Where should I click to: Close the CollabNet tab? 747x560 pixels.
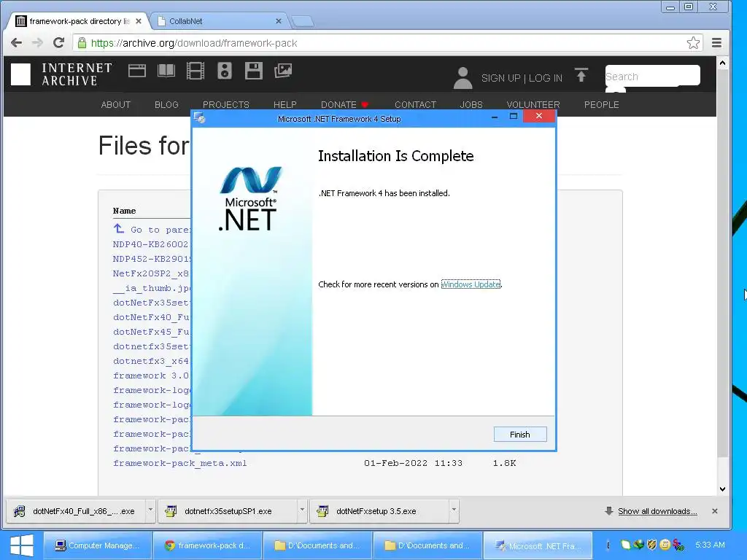tap(279, 21)
